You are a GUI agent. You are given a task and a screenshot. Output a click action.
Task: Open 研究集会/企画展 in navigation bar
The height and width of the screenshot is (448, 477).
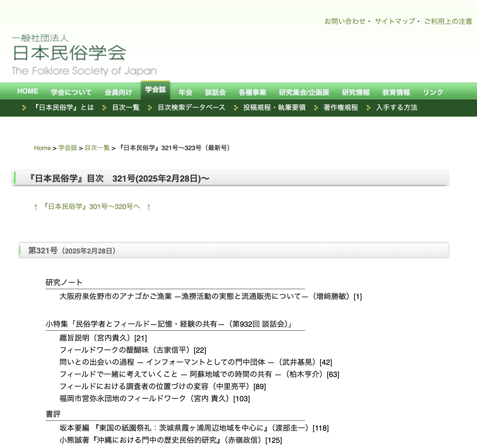click(304, 92)
